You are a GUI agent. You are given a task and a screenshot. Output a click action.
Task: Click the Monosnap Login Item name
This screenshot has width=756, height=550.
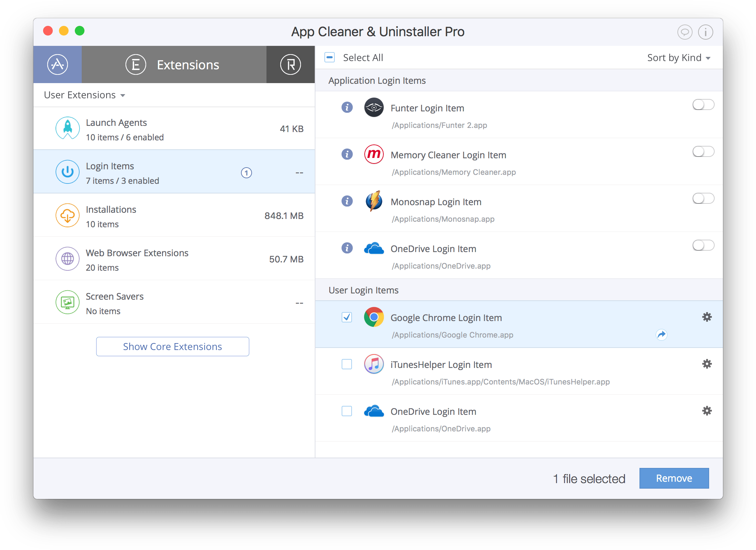point(436,202)
